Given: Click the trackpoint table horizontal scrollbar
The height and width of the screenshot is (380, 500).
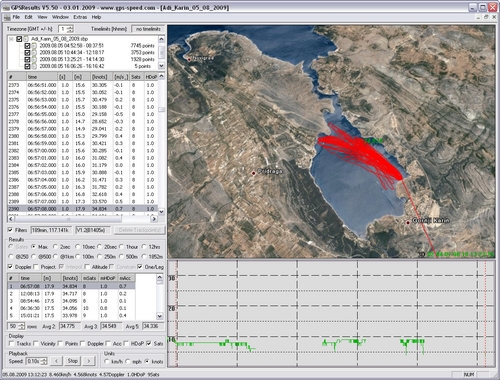Looking at the screenshot, I should point(82,219).
